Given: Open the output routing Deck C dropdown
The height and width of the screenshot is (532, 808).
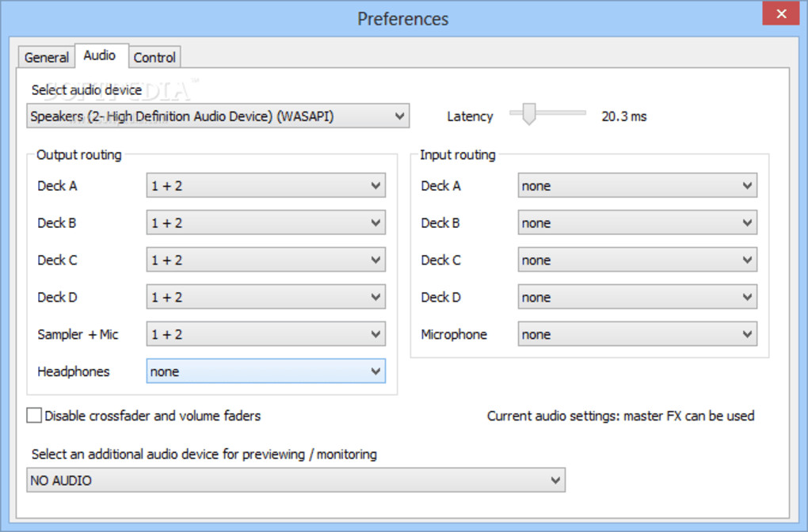Looking at the screenshot, I should tap(266, 260).
